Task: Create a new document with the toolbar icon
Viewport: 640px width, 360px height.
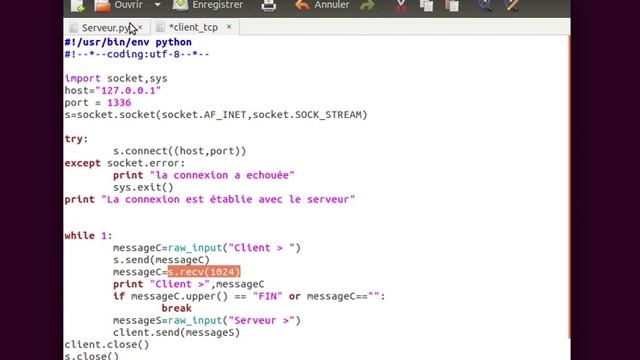Action: [x=78, y=5]
